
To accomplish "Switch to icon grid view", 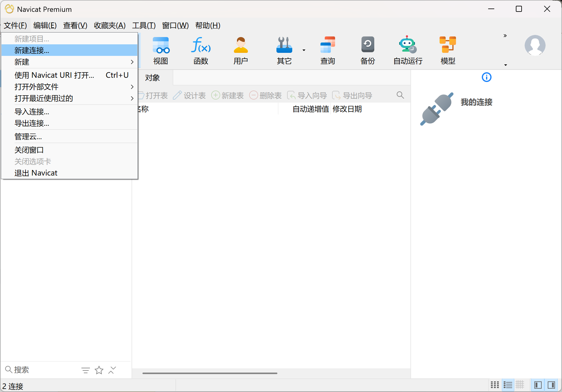I will (495, 385).
